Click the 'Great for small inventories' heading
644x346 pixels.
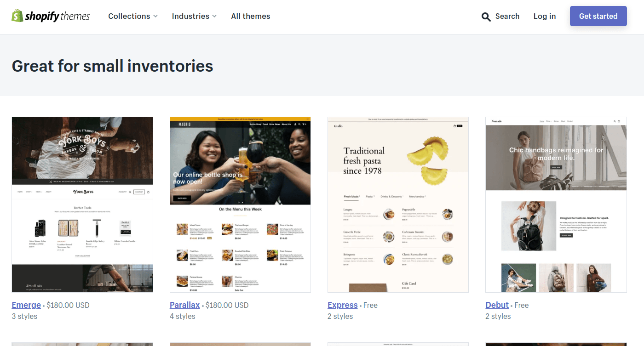pos(112,66)
